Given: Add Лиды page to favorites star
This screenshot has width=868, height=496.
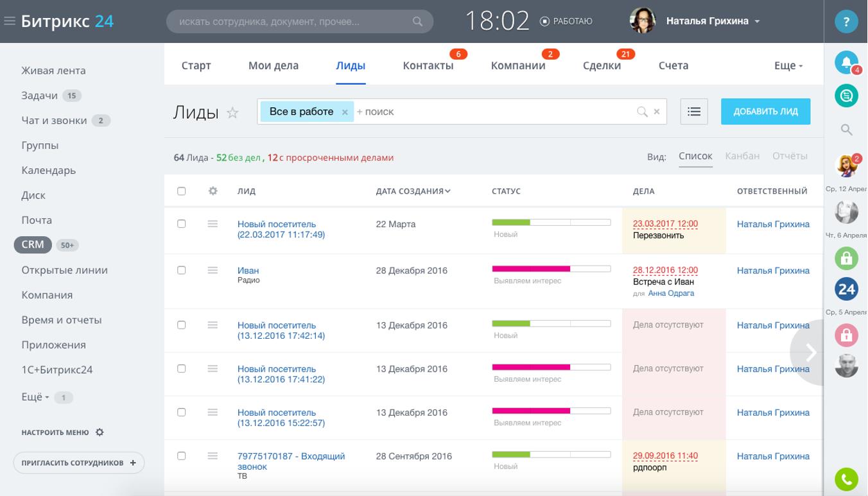Looking at the screenshot, I should 232,113.
